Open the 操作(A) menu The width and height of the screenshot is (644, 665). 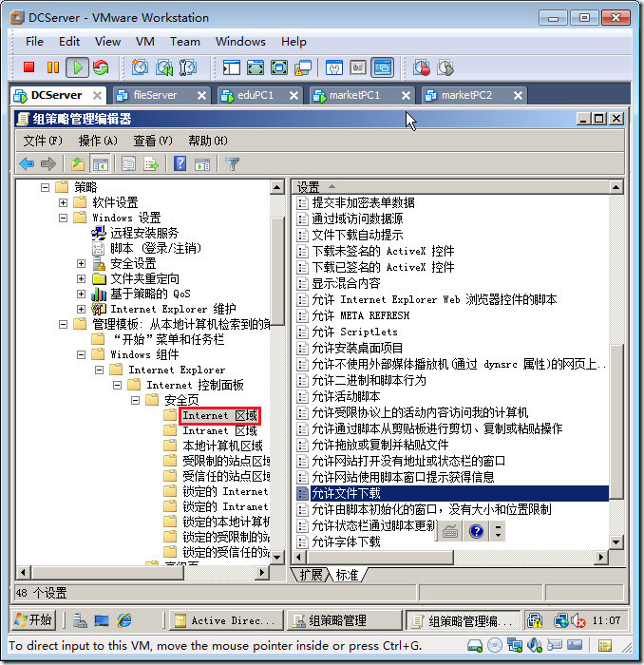point(98,141)
